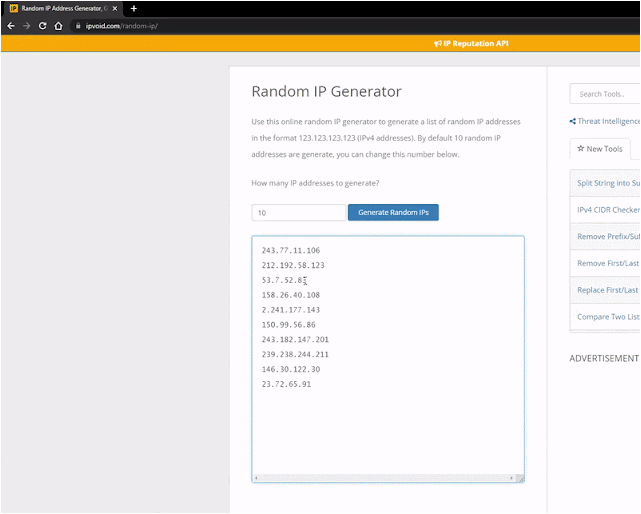Focus the number of IPs input field

298,213
